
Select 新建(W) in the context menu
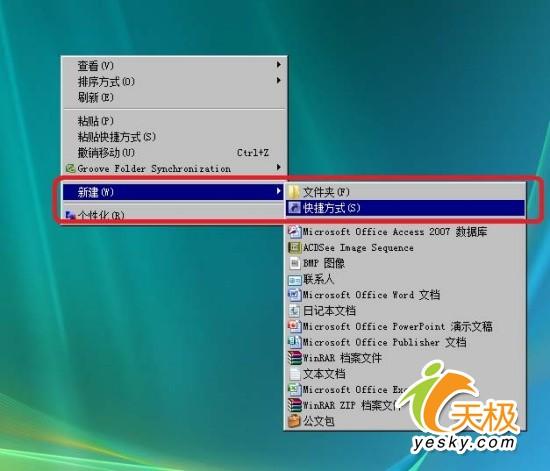174,192
